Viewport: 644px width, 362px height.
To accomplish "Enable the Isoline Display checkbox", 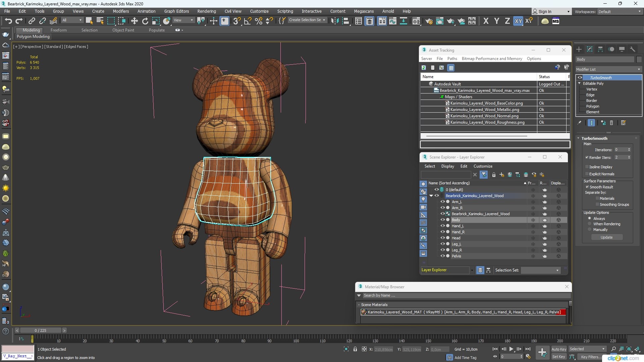I will [x=587, y=167].
